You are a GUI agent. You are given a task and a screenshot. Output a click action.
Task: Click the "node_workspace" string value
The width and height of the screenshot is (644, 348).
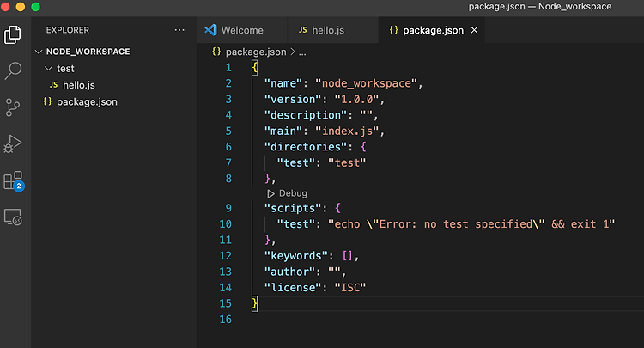coord(366,83)
